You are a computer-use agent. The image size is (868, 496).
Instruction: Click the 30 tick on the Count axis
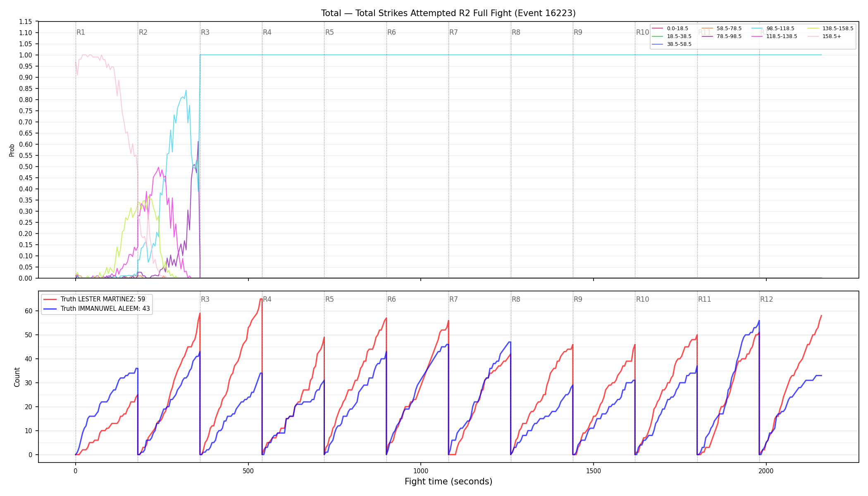28,383
